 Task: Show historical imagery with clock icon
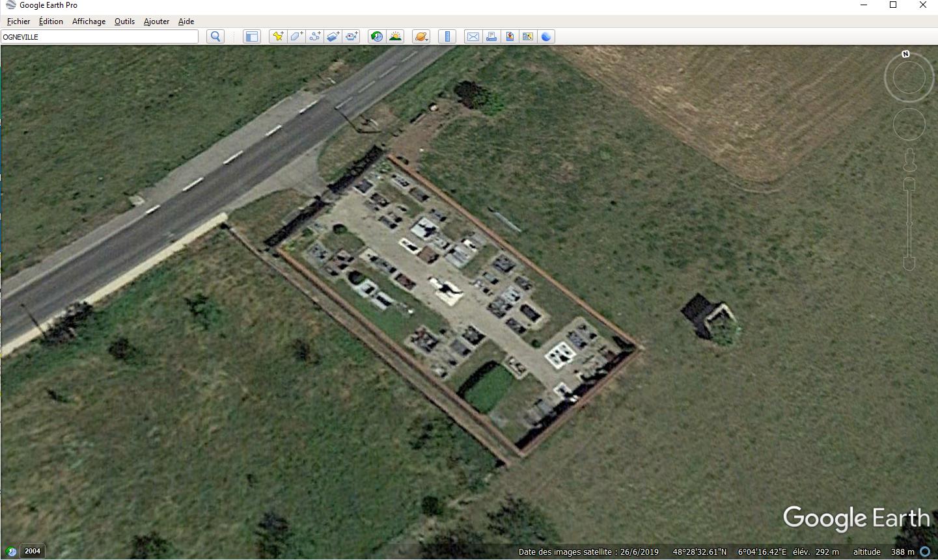coord(377,36)
